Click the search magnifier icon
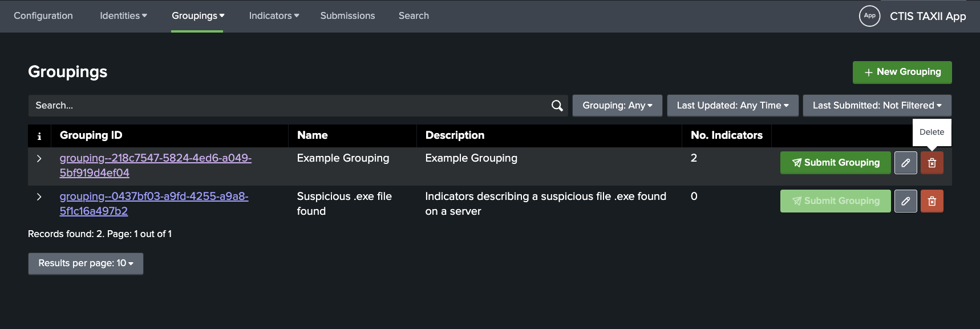 tap(557, 106)
